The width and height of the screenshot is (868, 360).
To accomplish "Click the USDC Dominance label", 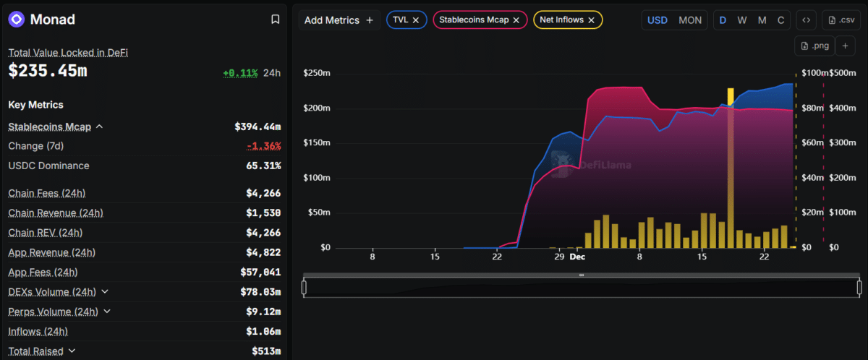I will click(48, 166).
